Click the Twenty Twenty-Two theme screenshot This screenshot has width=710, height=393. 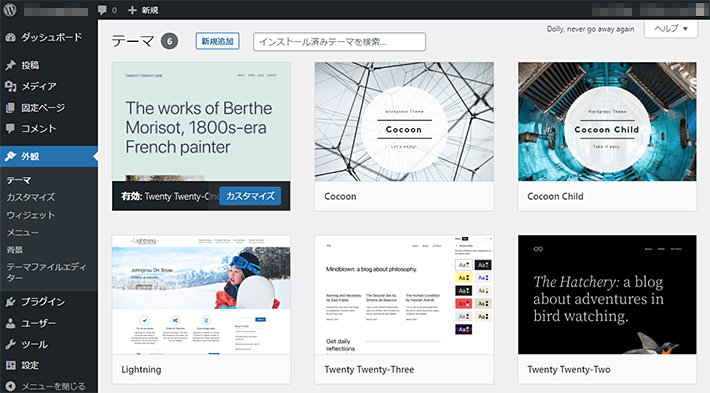tap(607, 294)
